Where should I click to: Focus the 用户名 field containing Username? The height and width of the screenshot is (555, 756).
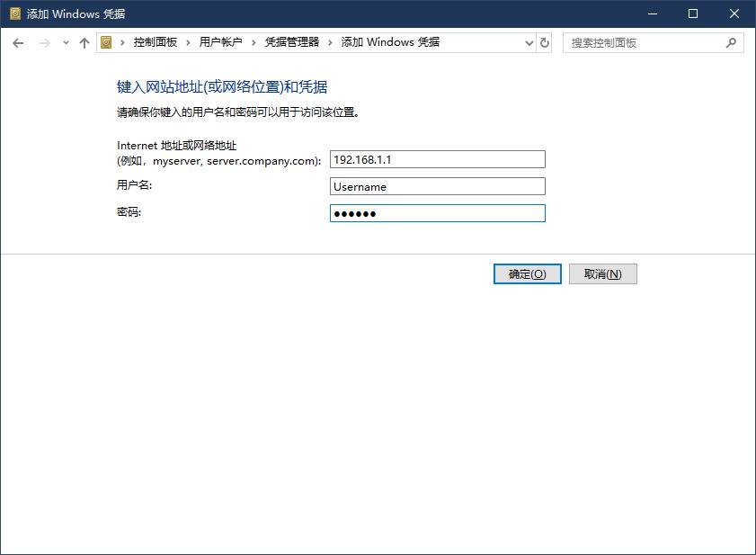pos(437,186)
